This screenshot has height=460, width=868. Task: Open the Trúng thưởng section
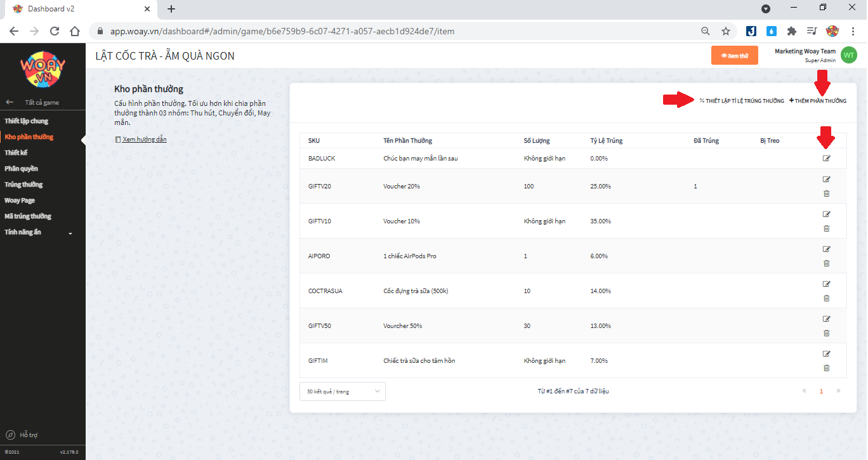(23, 185)
